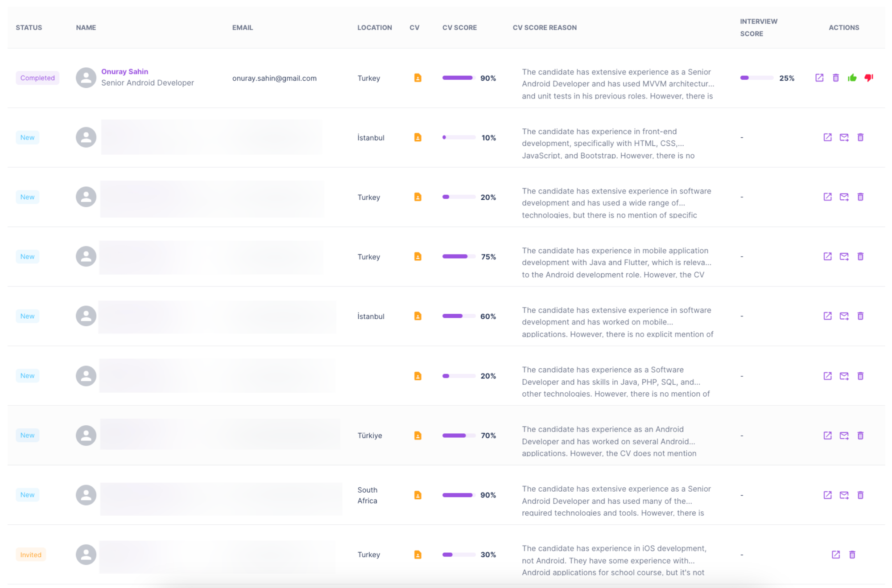Send invite email to the Türkiye candidate
The height and width of the screenshot is (588, 892).
click(844, 436)
